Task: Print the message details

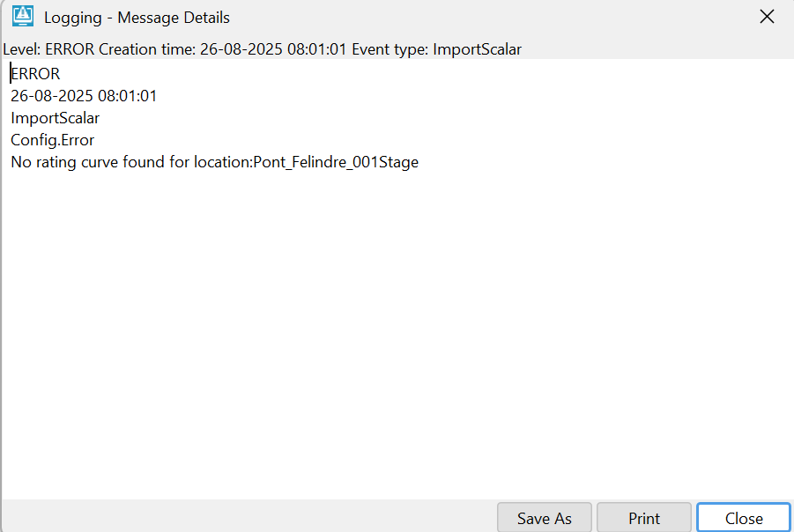Action: tap(644, 518)
